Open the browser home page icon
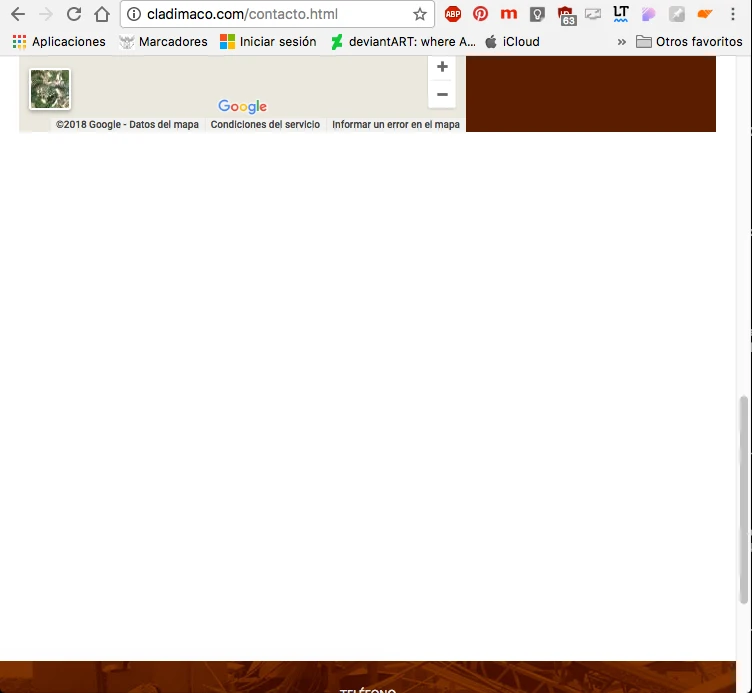752x693 pixels. [x=102, y=14]
